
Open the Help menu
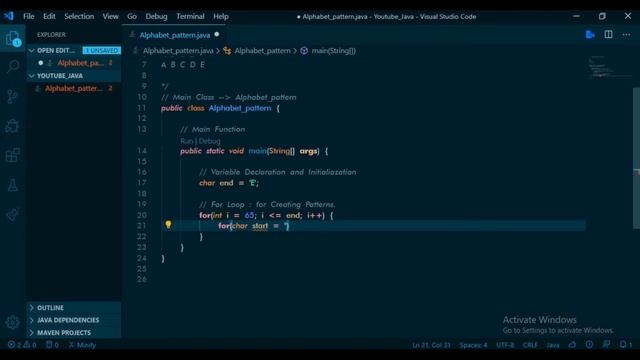coord(221,16)
